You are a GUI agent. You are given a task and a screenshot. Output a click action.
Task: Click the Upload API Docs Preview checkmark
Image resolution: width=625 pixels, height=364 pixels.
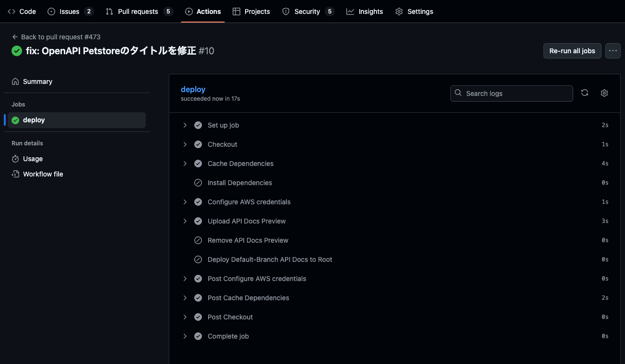[x=198, y=221]
